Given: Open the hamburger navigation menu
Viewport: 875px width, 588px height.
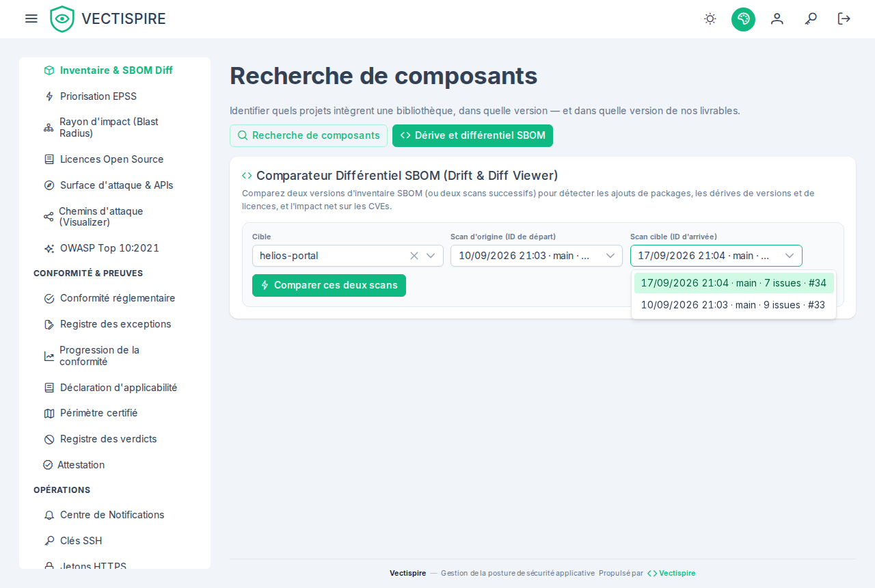Looking at the screenshot, I should pos(31,18).
